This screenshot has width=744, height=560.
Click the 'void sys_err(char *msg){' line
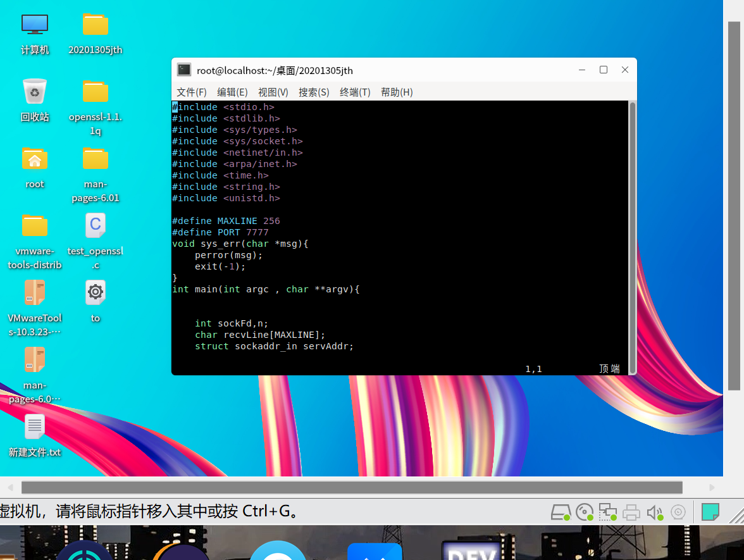(x=240, y=244)
